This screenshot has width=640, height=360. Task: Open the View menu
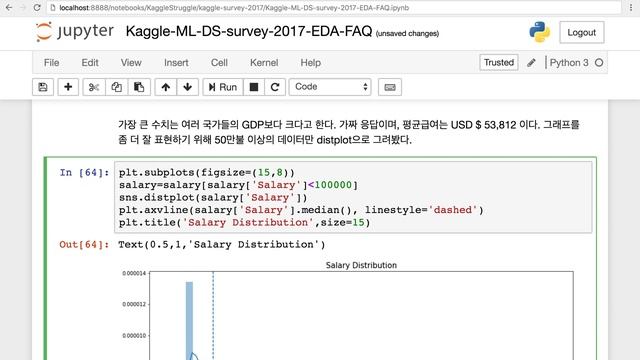(x=131, y=63)
